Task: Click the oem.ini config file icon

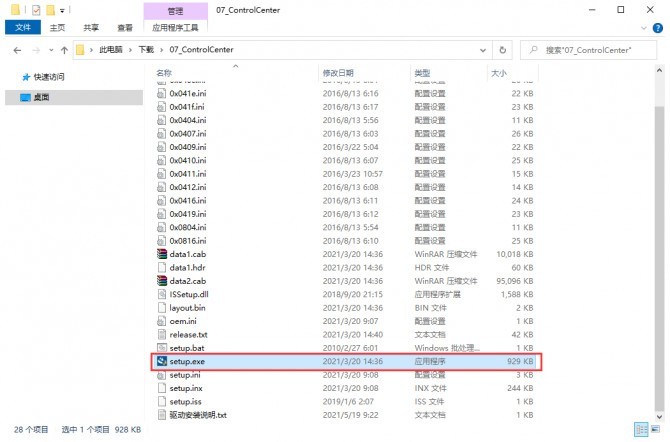Action: click(x=162, y=321)
